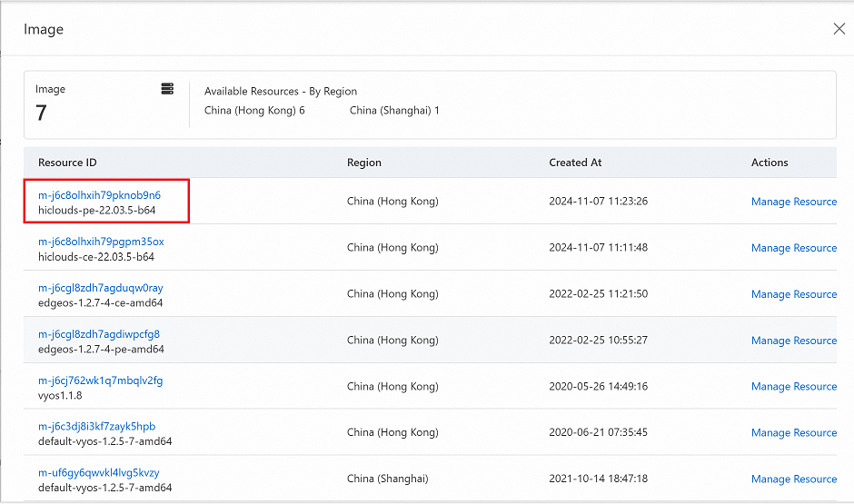Select the China (Hong Kong) 6 region summary
Image resolution: width=854 pixels, height=504 pixels.
254,111
